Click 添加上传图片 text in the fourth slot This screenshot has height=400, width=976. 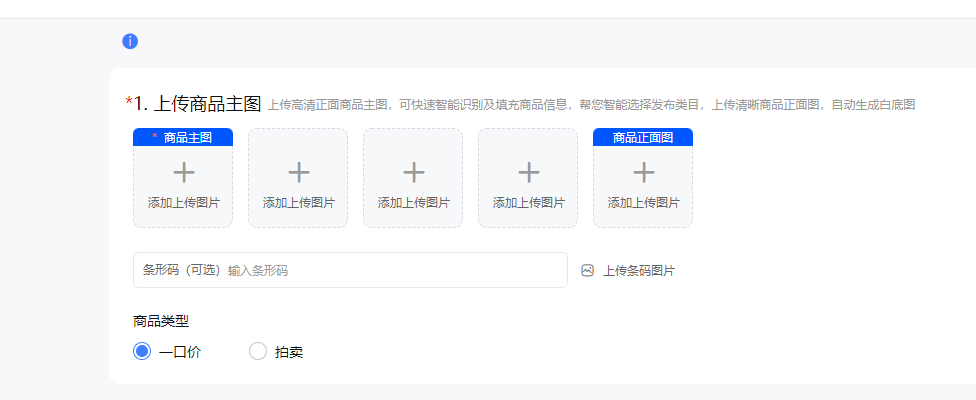pyautogui.click(x=528, y=203)
